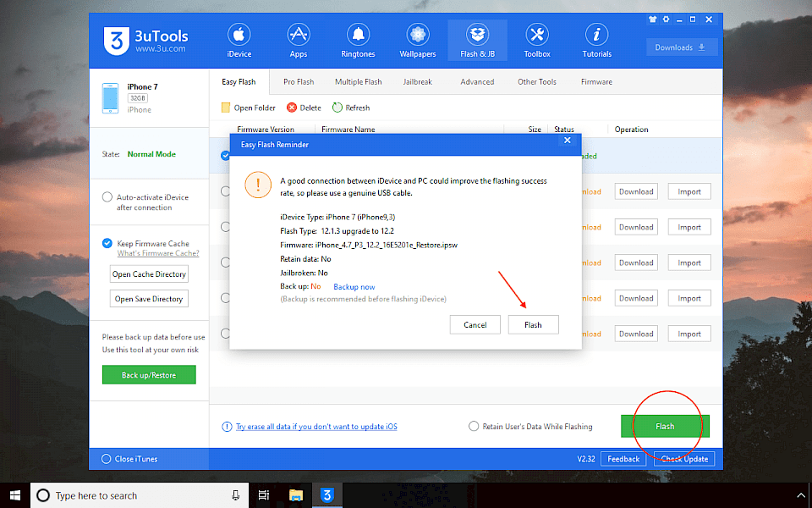Click in Type here to search box

coord(140,495)
